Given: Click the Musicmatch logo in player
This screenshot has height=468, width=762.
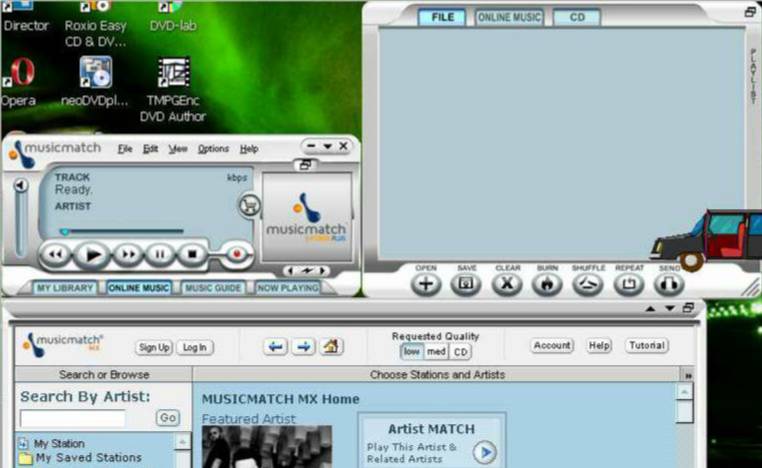Looking at the screenshot, I should click(x=306, y=217).
